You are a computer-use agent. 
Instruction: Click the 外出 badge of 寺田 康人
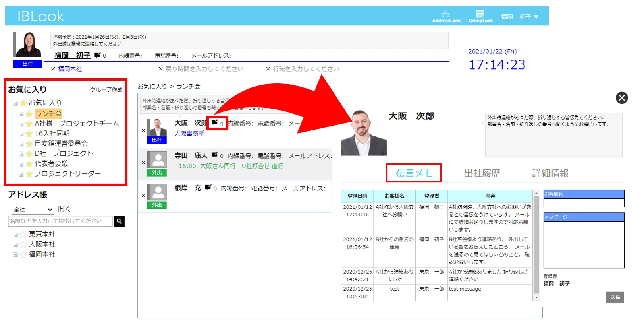(x=157, y=173)
